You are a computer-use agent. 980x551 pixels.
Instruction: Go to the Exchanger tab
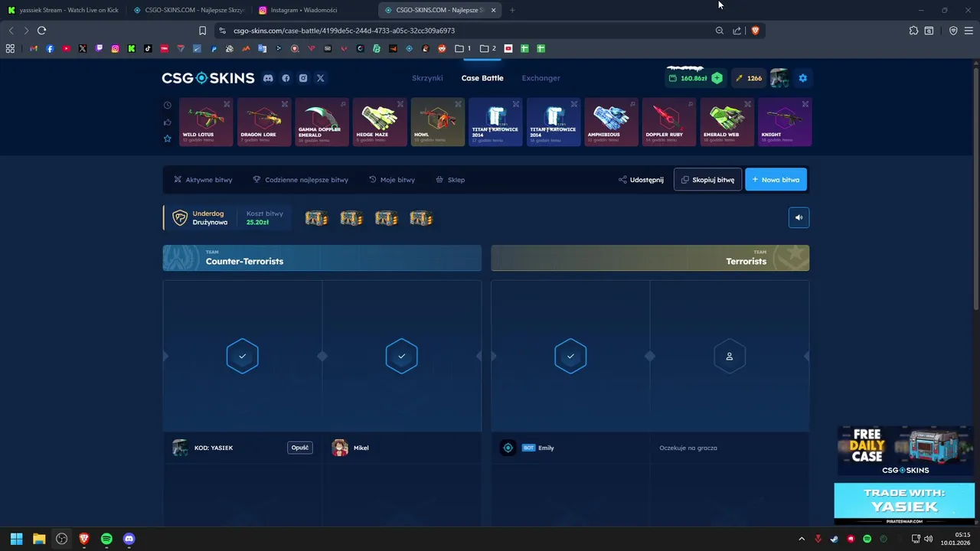pos(541,78)
